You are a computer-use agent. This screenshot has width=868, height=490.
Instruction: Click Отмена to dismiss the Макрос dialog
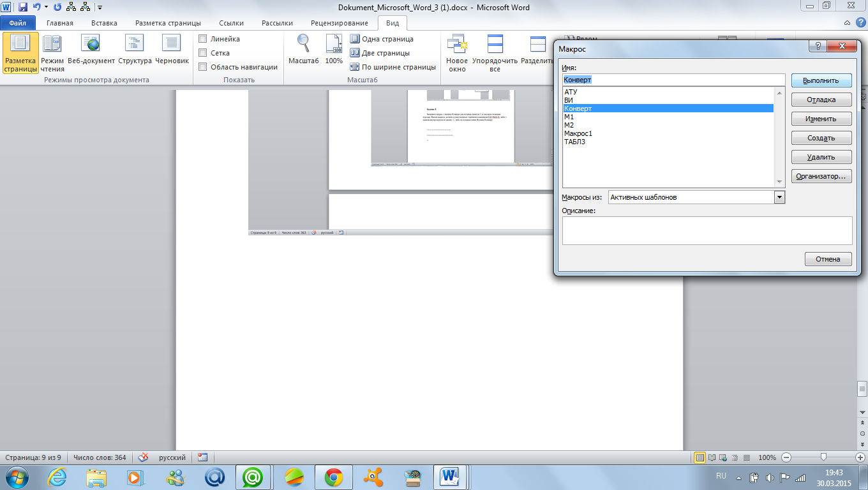point(828,259)
